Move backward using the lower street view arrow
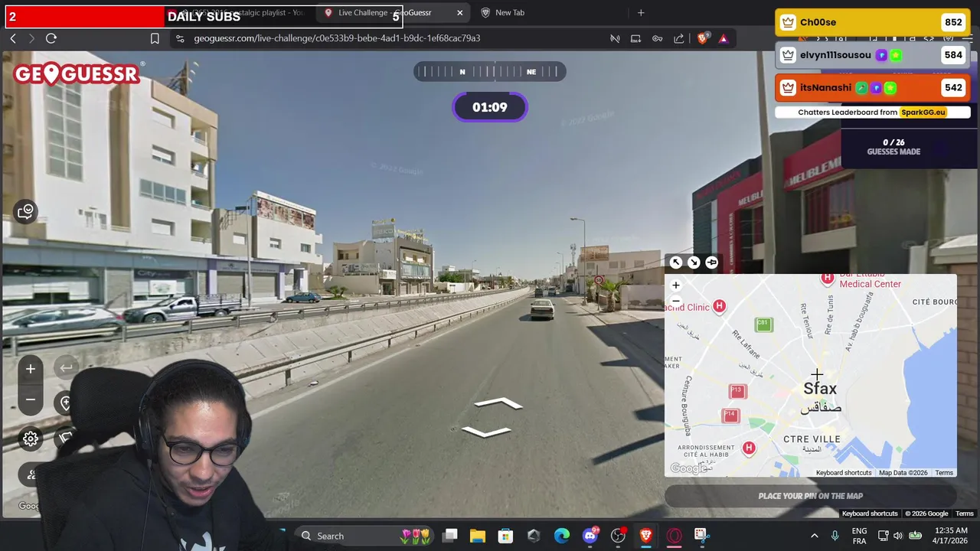 pos(486,432)
